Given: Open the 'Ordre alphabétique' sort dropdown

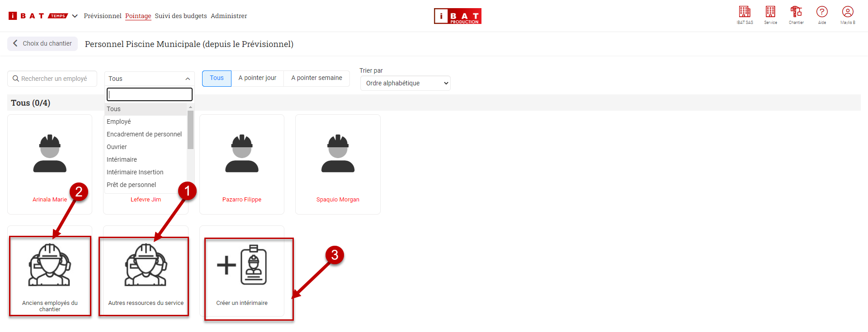Looking at the screenshot, I should pyautogui.click(x=405, y=83).
